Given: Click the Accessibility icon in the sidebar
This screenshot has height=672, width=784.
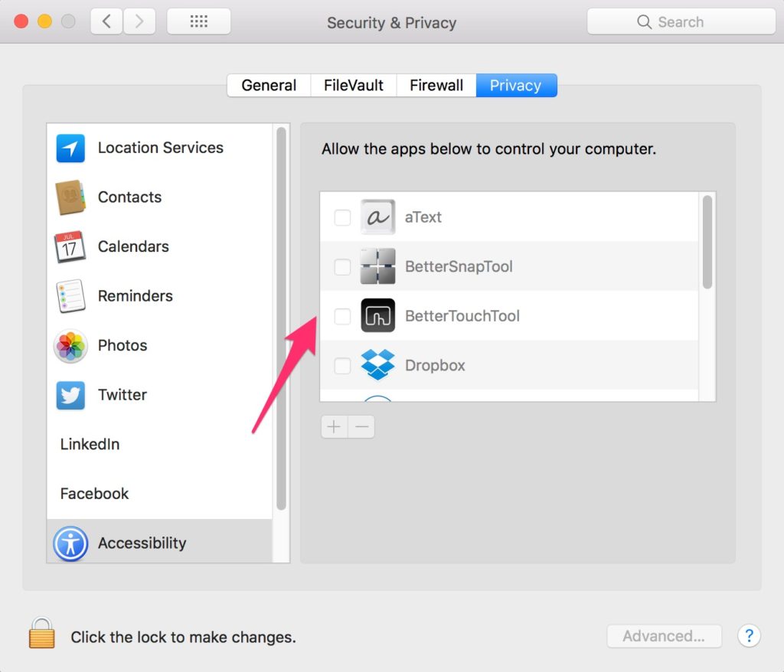Looking at the screenshot, I should pyautogui.click(x=70, y=543).
